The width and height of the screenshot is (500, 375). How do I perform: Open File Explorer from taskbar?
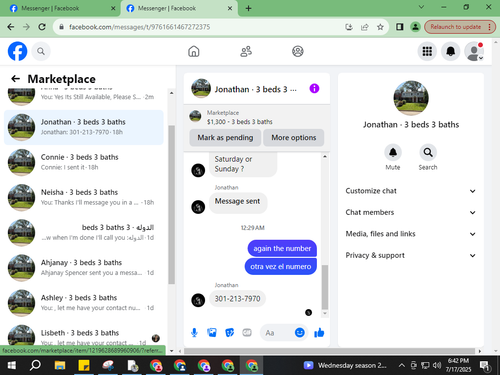(x=60, y=365)
